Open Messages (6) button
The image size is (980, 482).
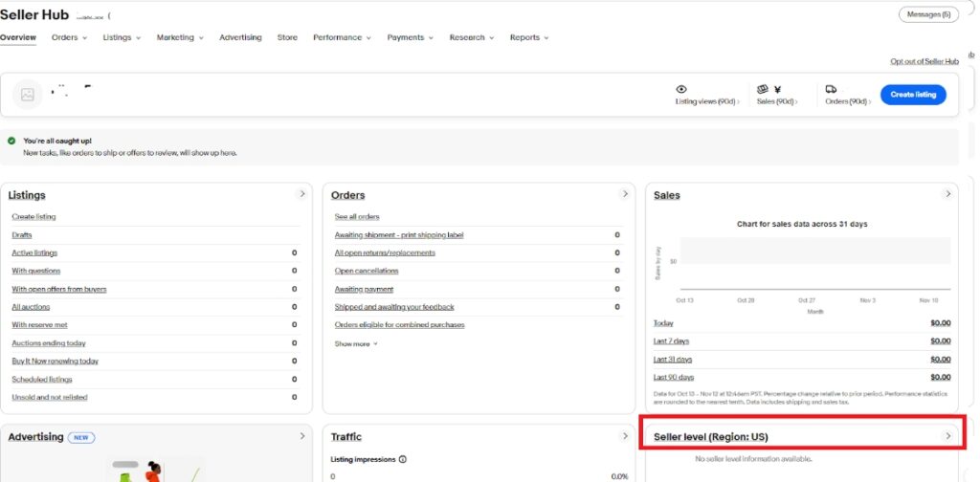pyautogui.click(x=928, y=14)
